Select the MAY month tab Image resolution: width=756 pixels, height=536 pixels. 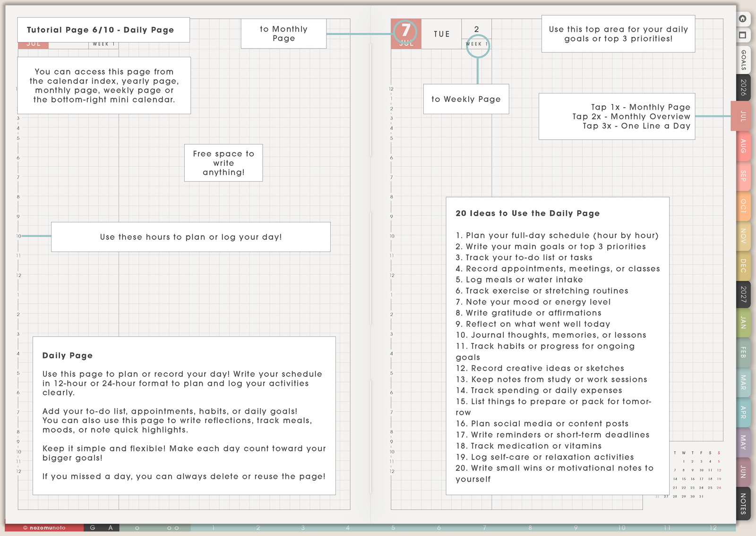click(x=743, y=442)
